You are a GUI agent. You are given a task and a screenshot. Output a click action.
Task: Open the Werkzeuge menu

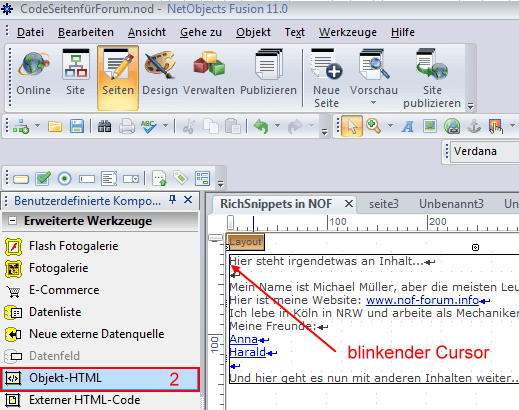[348, 32]
